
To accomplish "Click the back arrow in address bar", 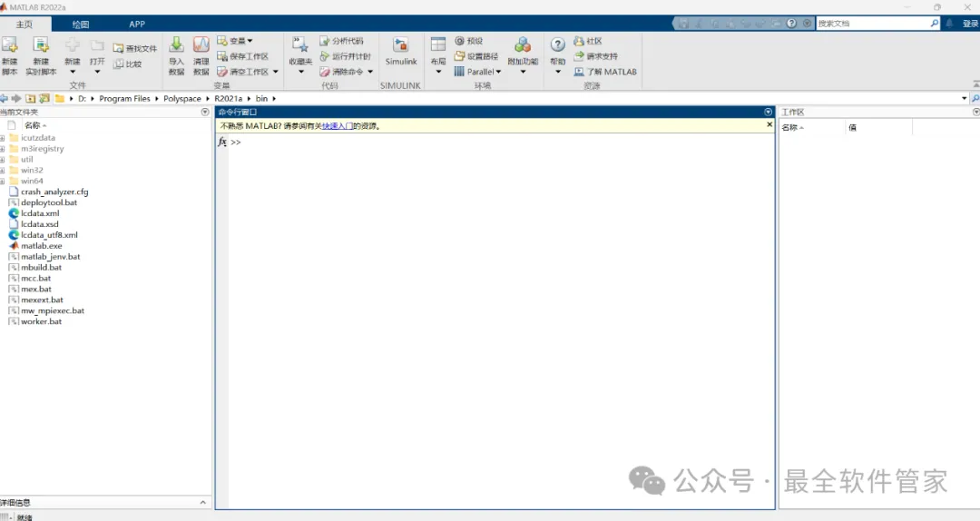I will click(x=4, y=98).
